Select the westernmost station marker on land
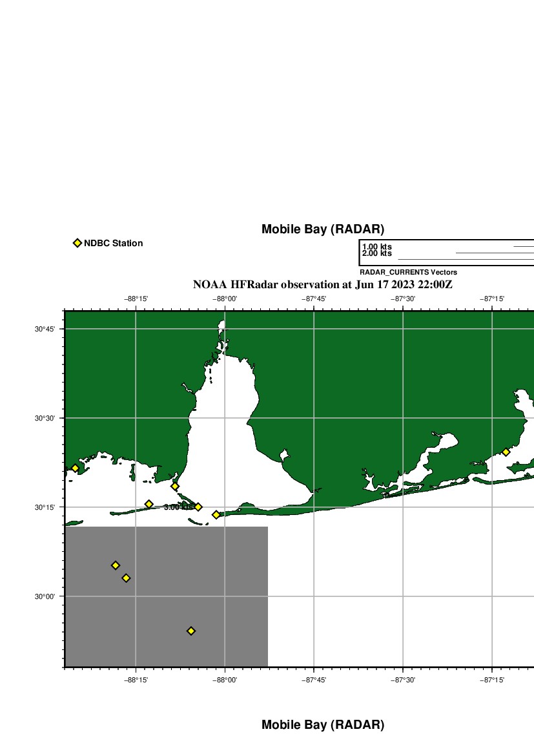 coord(75,468)
